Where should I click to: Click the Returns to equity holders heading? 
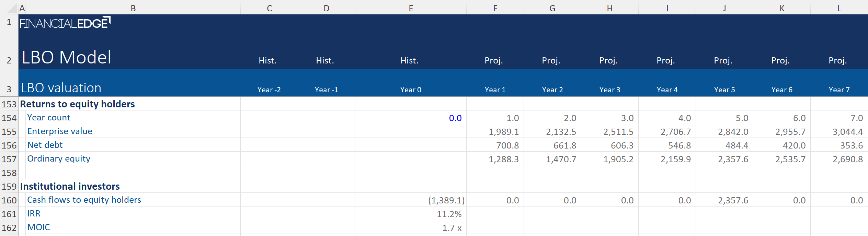pos(77,104)
